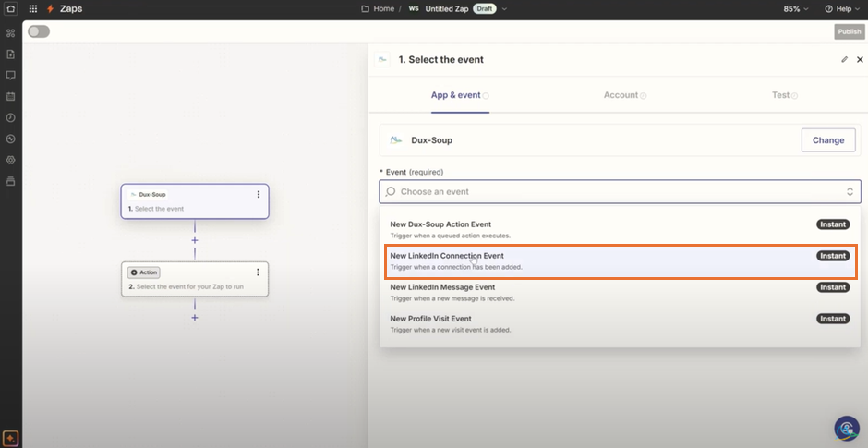Open the settings gear in sidebar
Viewport: 868px width, 448px height.
tap(10, 160)
